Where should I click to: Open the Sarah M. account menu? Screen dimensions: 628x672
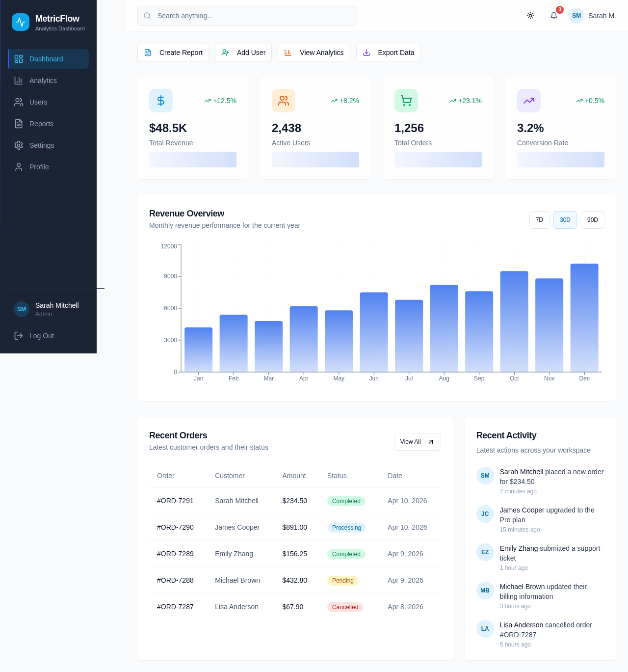(x=593, y=16)
